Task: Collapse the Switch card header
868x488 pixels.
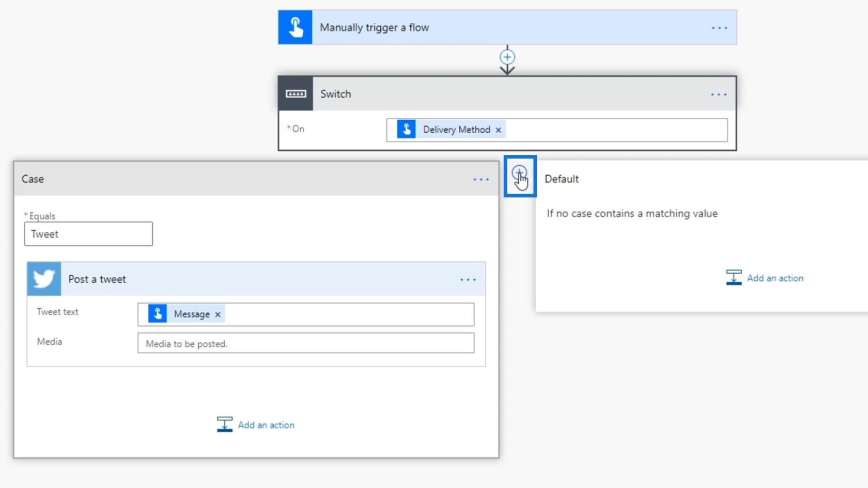Action: click(507, 93)
